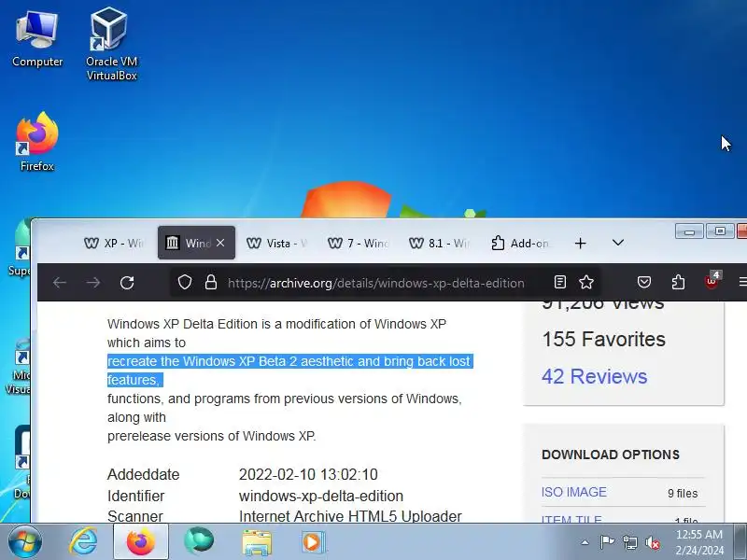Open the network tray icon
The height and width of the screenshot is (560, 747).
click(x=629, y=542)
